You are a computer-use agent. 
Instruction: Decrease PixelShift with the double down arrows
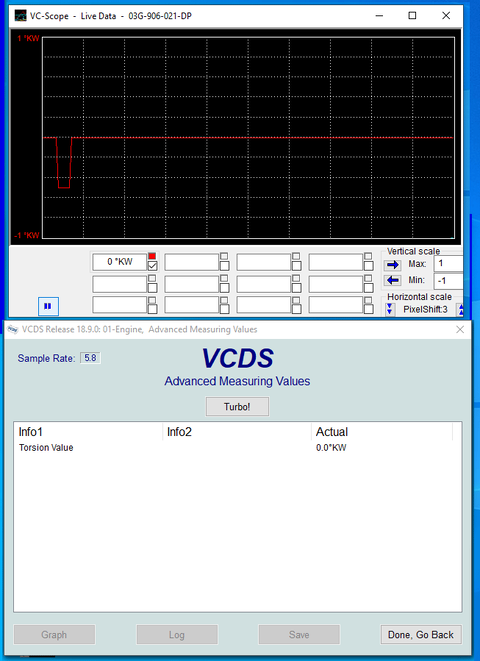[390, 309]
